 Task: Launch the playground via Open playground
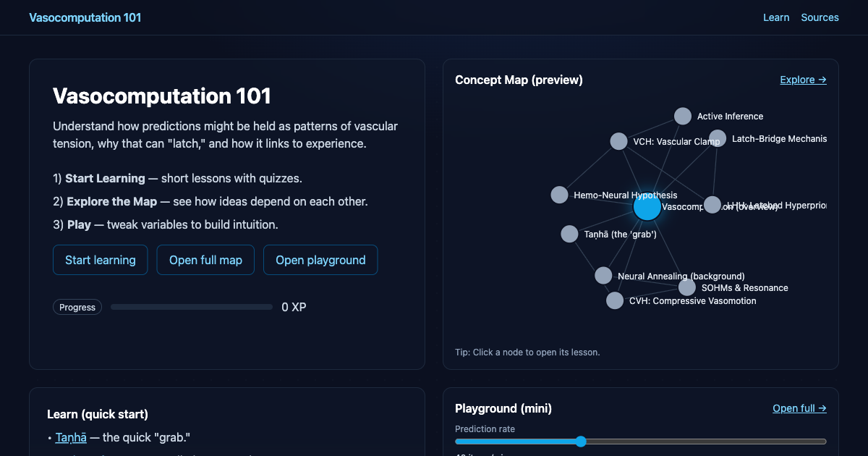pos(320,260)
